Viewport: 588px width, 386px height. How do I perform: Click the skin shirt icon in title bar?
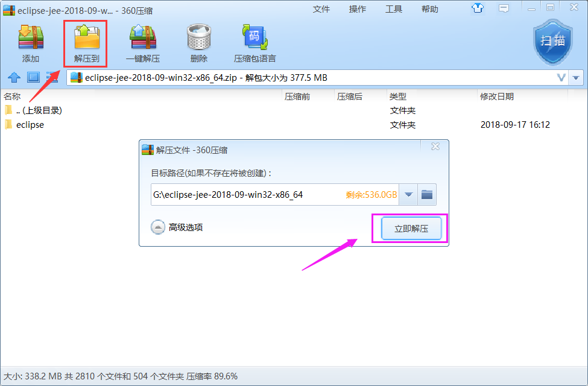(x=478, y=8)
